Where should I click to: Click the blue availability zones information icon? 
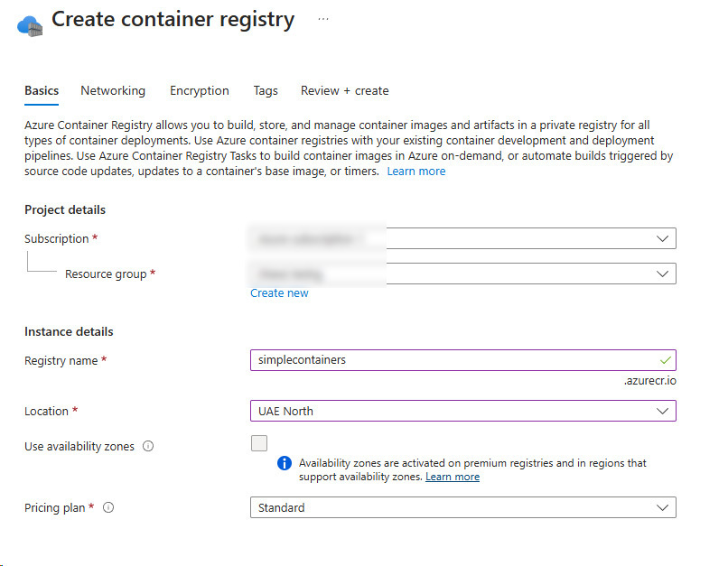click(x=285, y=462)
